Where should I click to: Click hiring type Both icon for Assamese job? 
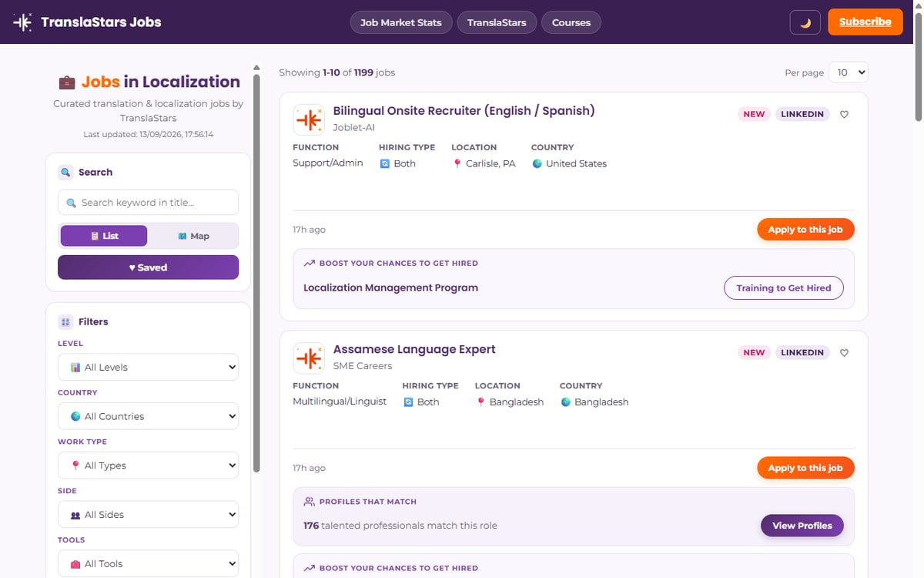pyautogui.click(x=408, y=402)
